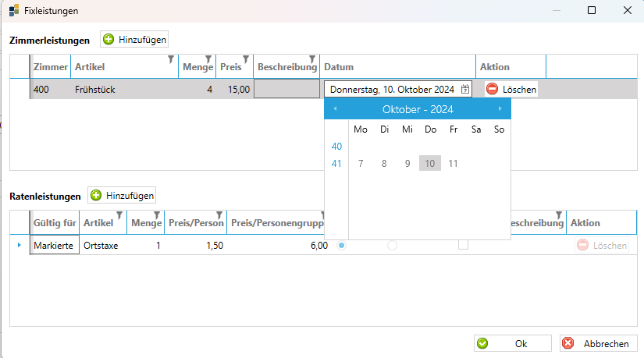Open filter for Artikel column in Ratenleistungen

click(119, 215)
